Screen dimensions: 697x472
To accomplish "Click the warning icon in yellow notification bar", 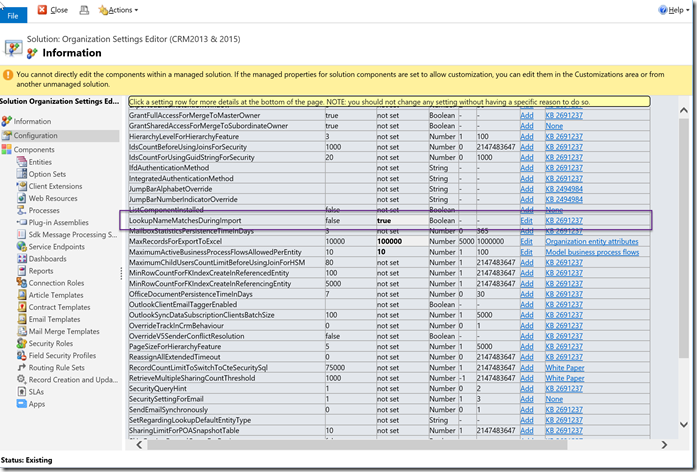I will (8, 75).
